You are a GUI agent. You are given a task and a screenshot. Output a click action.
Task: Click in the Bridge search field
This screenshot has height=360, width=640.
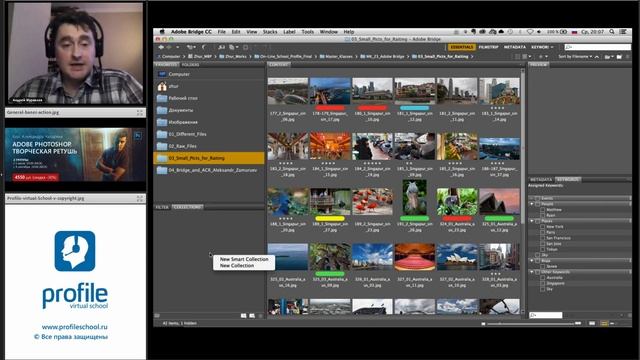(x=598, y=47)
